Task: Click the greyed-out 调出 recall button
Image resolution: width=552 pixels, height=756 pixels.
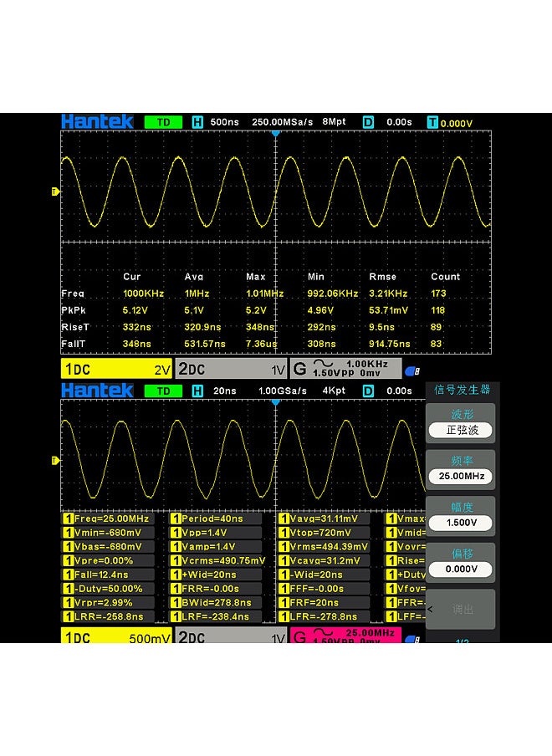Action: pyautogui.click(x=461, y=610)
